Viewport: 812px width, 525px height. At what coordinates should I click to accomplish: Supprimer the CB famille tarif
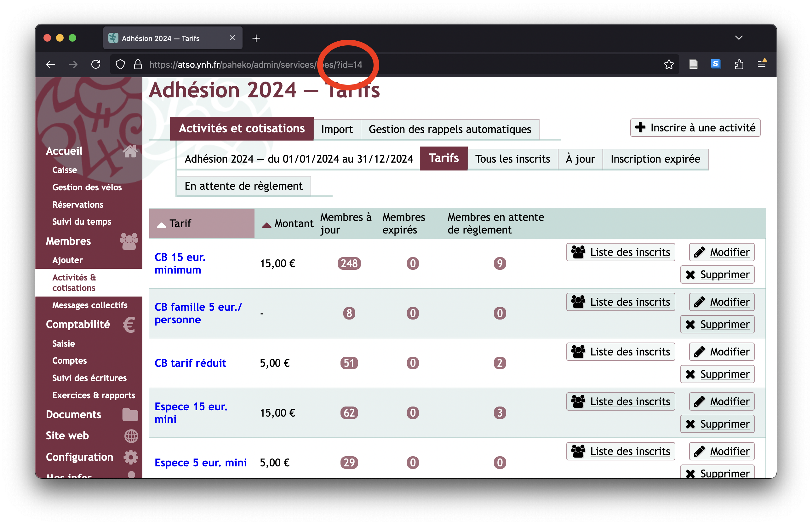(717, 324)
